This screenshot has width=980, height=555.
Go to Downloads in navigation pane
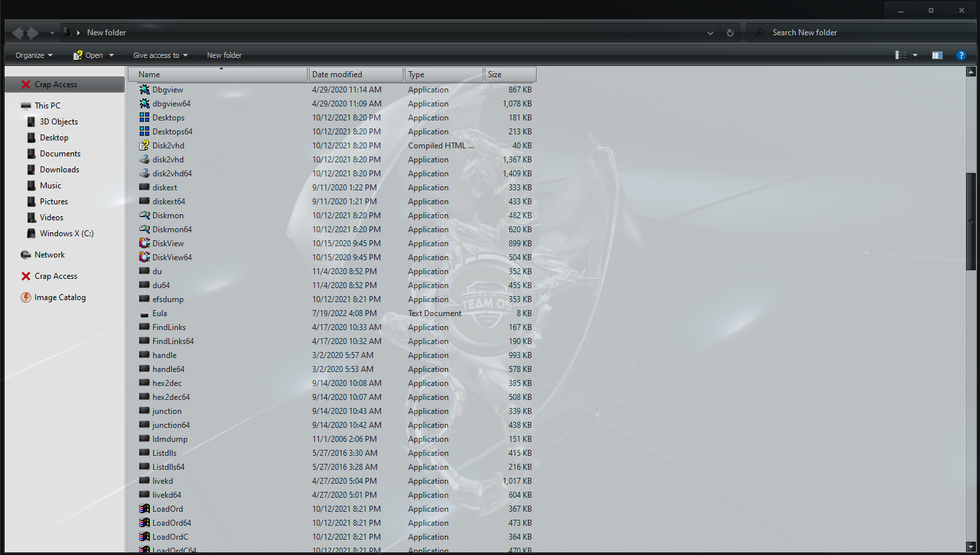(x=59, y=170)
